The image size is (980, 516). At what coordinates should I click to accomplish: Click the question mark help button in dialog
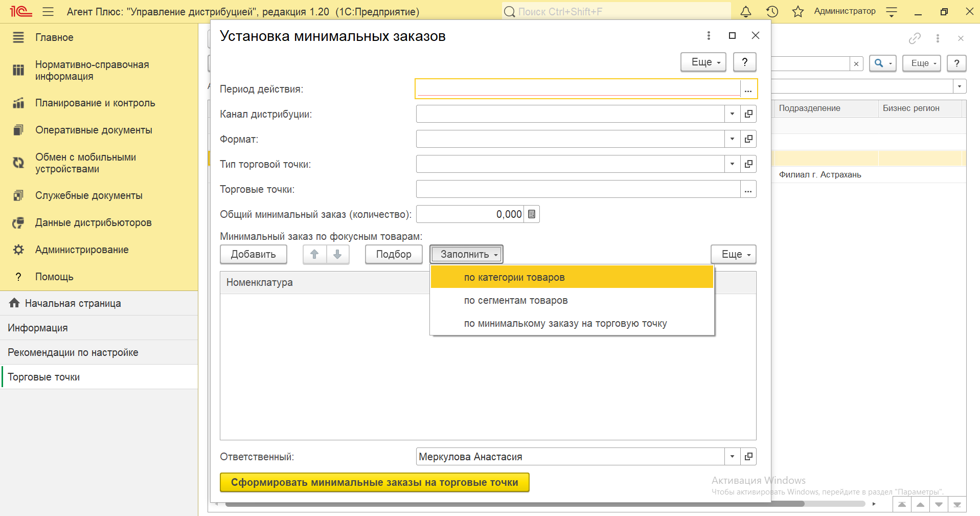coord(745,62)
